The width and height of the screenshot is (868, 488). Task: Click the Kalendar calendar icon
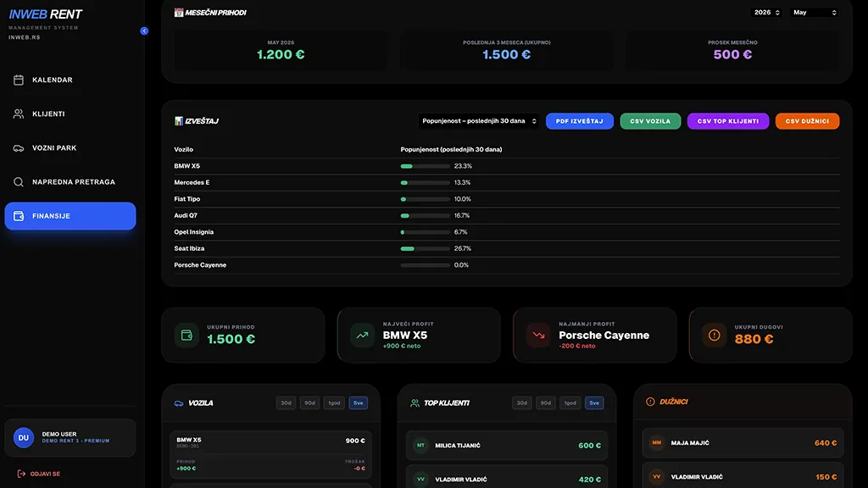click(19, 80)
